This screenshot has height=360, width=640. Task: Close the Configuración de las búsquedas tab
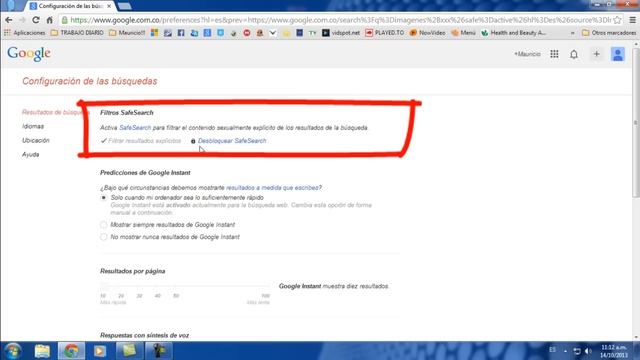pyautogui.click(x=109, y=6)
